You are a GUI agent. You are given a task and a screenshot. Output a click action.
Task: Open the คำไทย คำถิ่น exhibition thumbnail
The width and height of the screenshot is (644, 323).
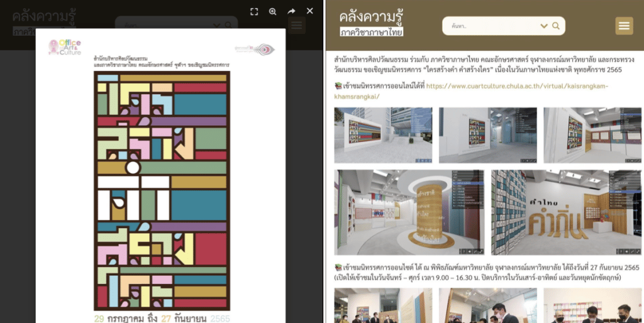coord(567,212)
